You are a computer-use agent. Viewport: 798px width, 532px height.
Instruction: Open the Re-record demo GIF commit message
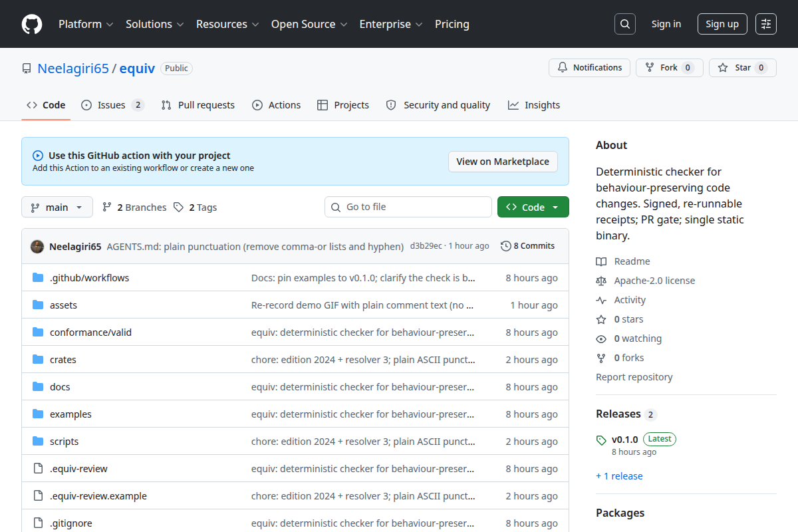point(363,305)
